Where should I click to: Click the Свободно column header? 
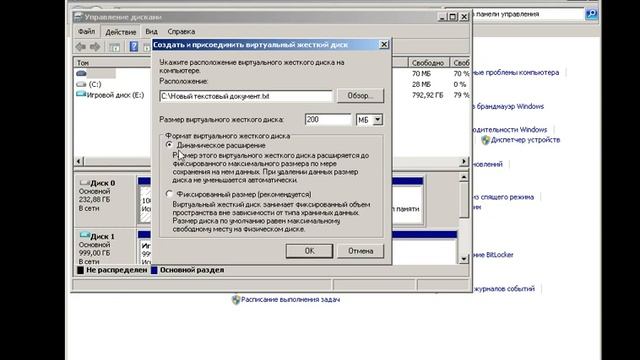click(429, 63)
